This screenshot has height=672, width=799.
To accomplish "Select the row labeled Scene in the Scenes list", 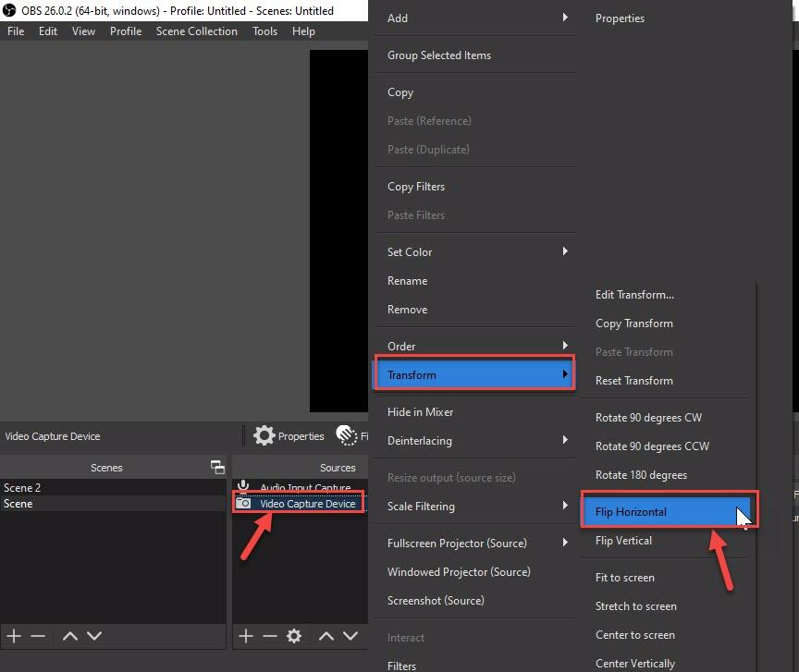I will pyautogui.click(x=113, y=504).
